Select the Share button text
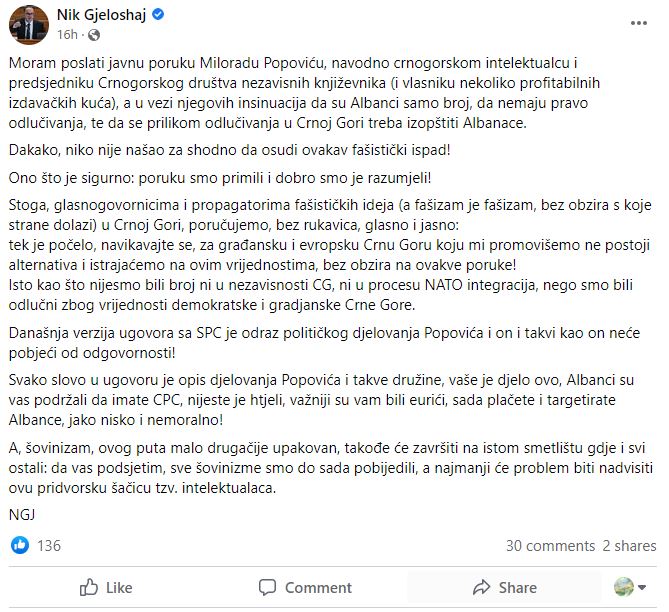The height and width of the screenshot is (612, 669). tap(518, 588)
